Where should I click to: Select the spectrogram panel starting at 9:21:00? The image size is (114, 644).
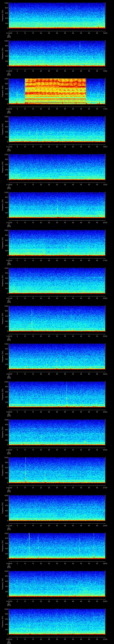pos(57,281)
